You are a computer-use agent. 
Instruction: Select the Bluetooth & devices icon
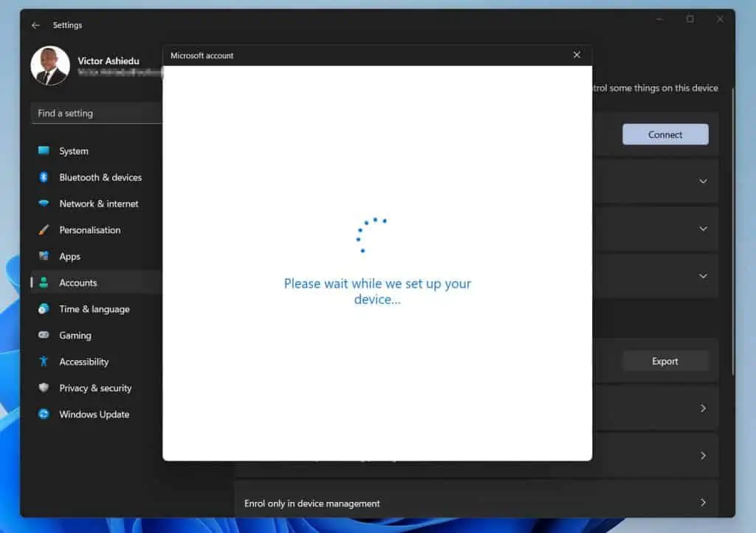pyautogui.click(x=44, y=177)
